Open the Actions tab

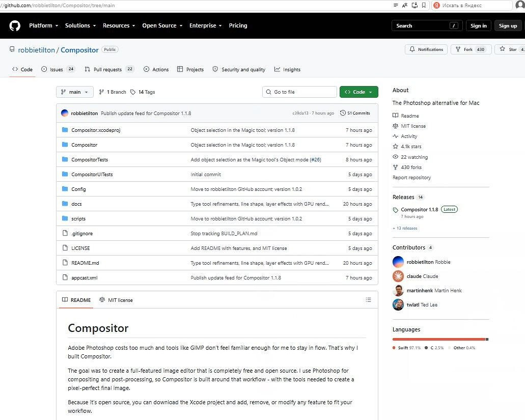coord(156,69)
